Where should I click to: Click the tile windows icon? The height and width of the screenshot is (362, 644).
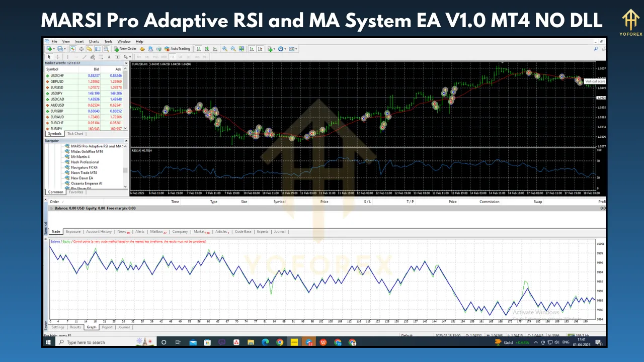pyautogui.click(x=242, y=49)
